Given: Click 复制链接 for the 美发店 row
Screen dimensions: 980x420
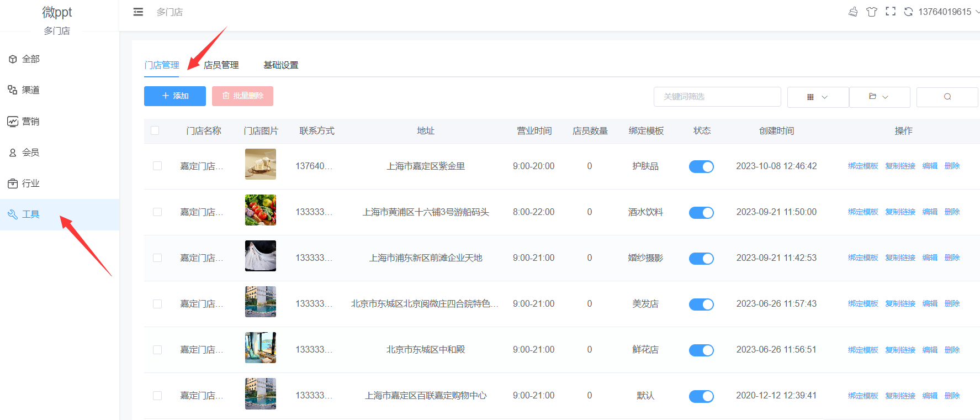Looking at the screenshot, I should pyautogui.click(x=900, y=303).
